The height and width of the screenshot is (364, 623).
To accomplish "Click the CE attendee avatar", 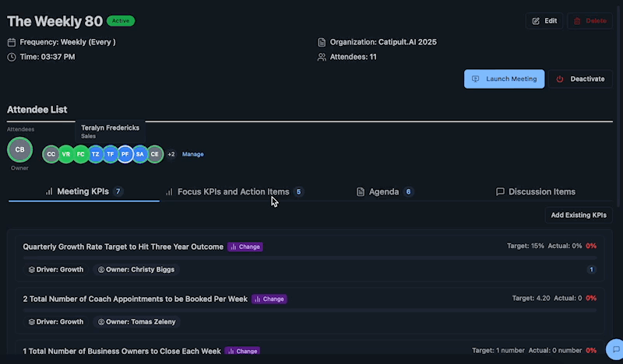I will pyautogui.click(x=155, y=154).
